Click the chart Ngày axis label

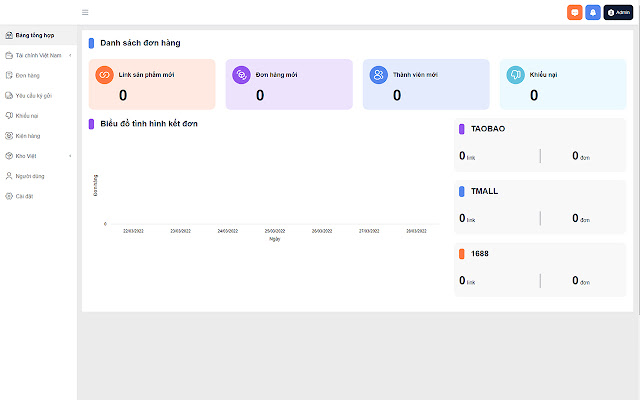[275, 239]
